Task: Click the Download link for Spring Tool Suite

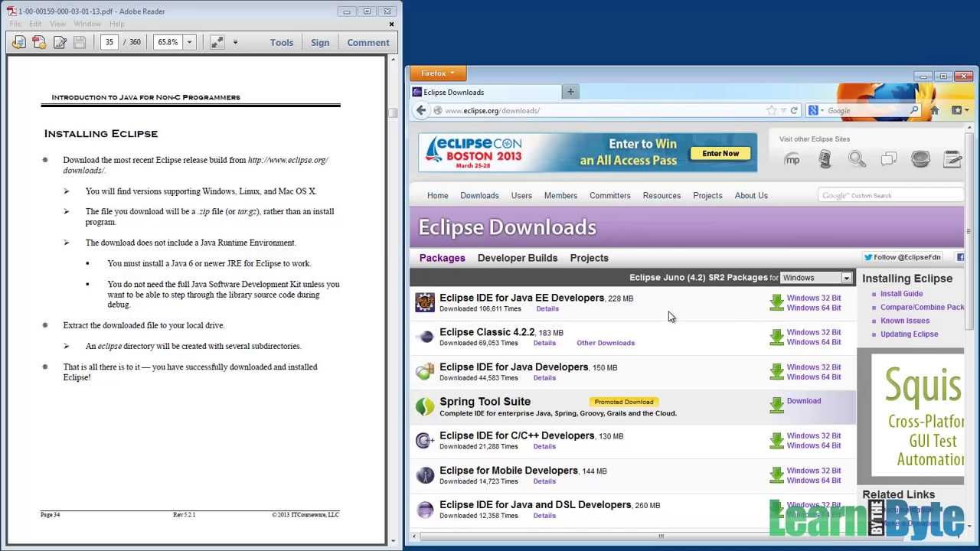Action: point(804,401)
